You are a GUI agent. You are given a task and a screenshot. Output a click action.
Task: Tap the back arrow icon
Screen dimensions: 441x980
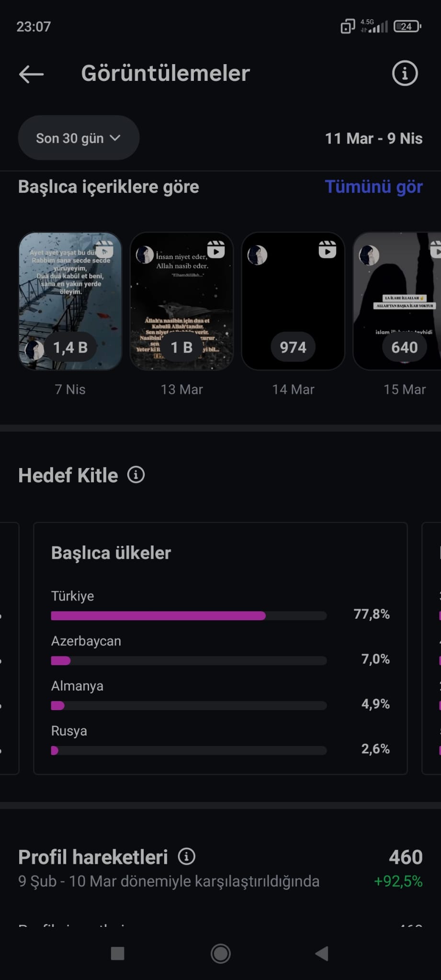coord(31,74)
